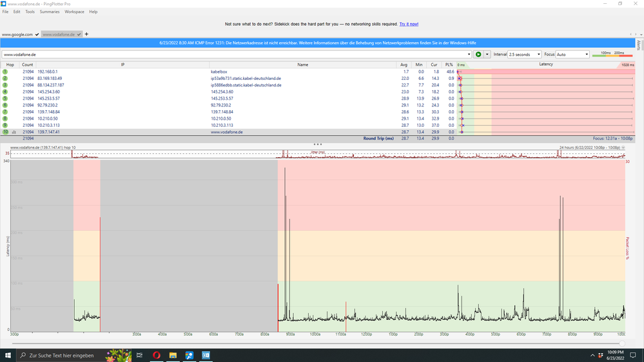Click the Min column header
Image resolution: width=644 pixels, height=362 pixels.
(x=418, y=65)
